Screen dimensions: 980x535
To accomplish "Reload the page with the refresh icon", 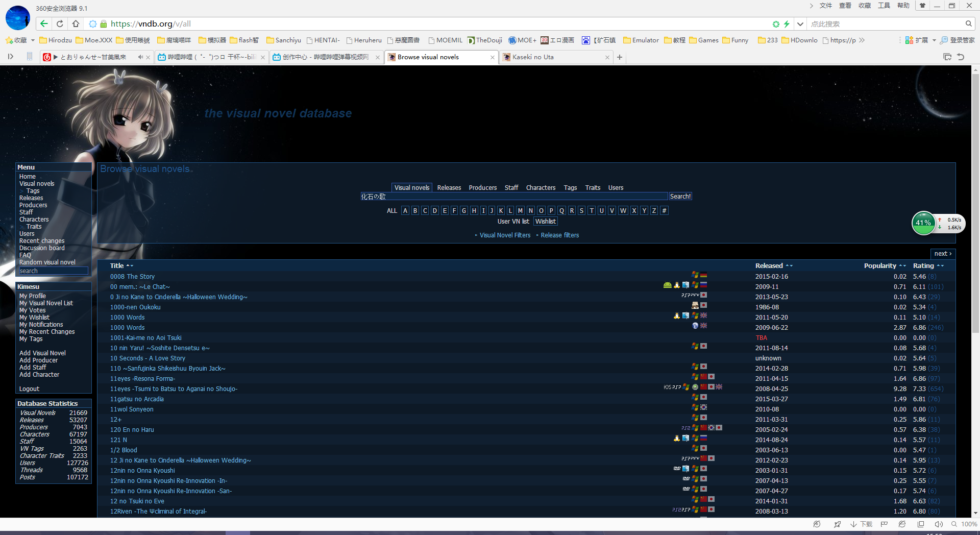I will tap(60, 24).
